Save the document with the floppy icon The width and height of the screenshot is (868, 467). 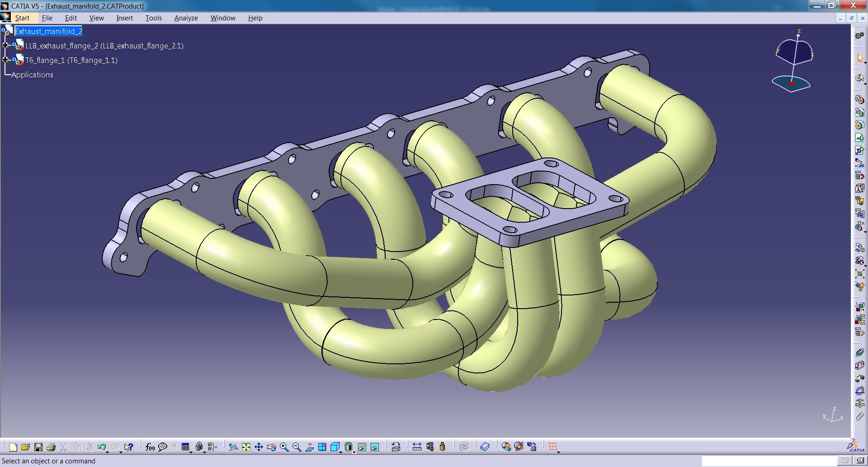(38, 447)
